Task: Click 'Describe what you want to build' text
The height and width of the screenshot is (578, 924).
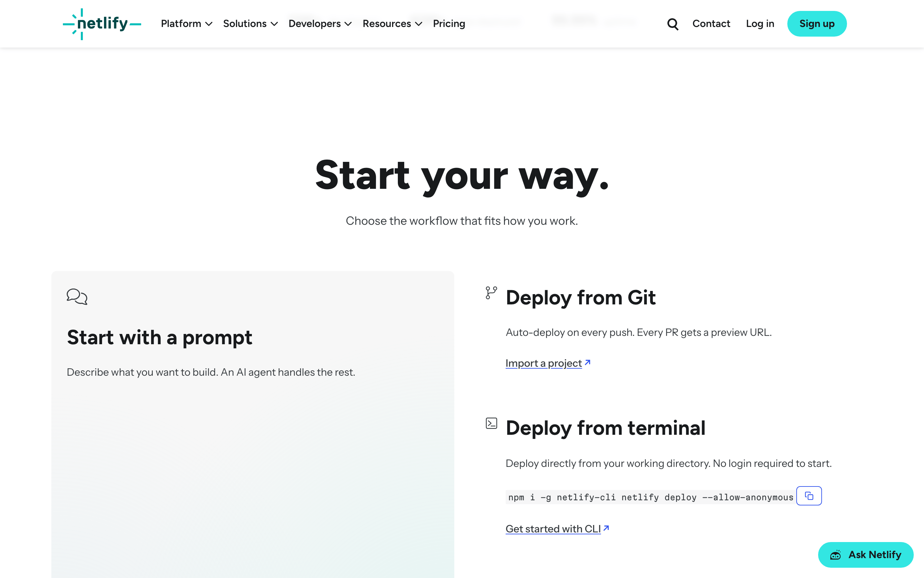Action: point(211,372)
